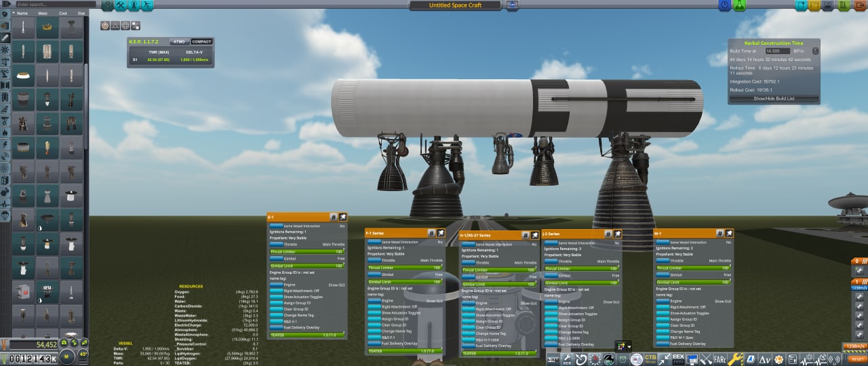Open the CTB Mouse toolbar icon
Viewport: 868px width, 366px height.
(650, 360)
